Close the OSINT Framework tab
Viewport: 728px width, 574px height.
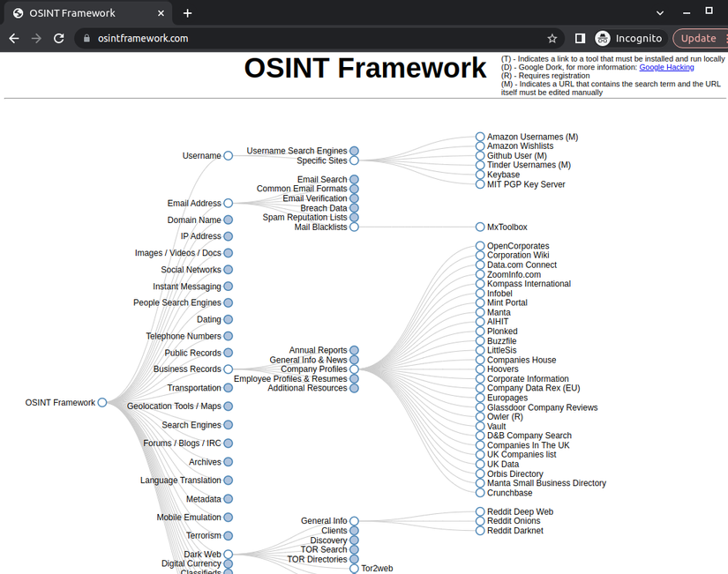point(161,13)
